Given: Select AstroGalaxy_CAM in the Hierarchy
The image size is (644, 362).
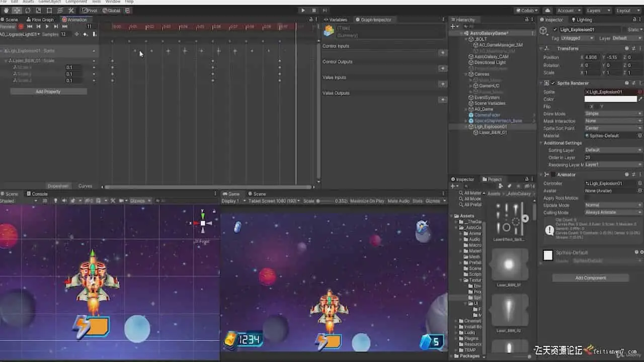Looking at the screenshot, I should pos(491,57).
